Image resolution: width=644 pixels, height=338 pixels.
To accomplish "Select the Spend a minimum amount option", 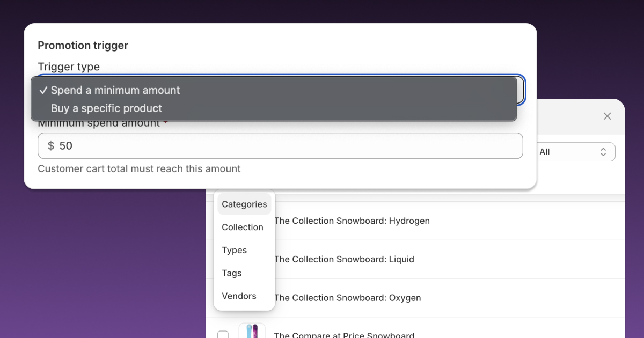I will click(115, 90).
